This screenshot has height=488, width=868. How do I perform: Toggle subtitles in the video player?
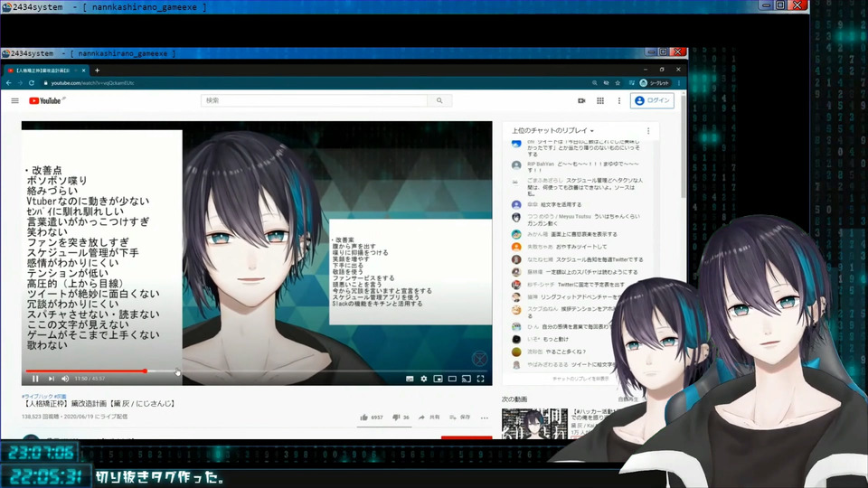click(410, 379)
